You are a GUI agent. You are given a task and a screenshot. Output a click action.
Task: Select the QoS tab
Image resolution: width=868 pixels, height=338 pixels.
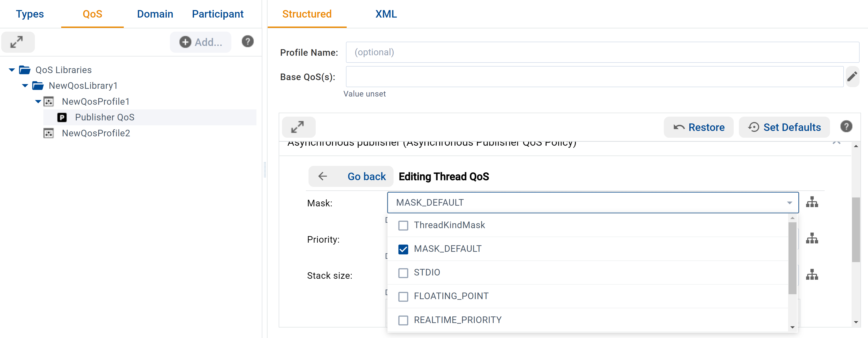point(92,14)
